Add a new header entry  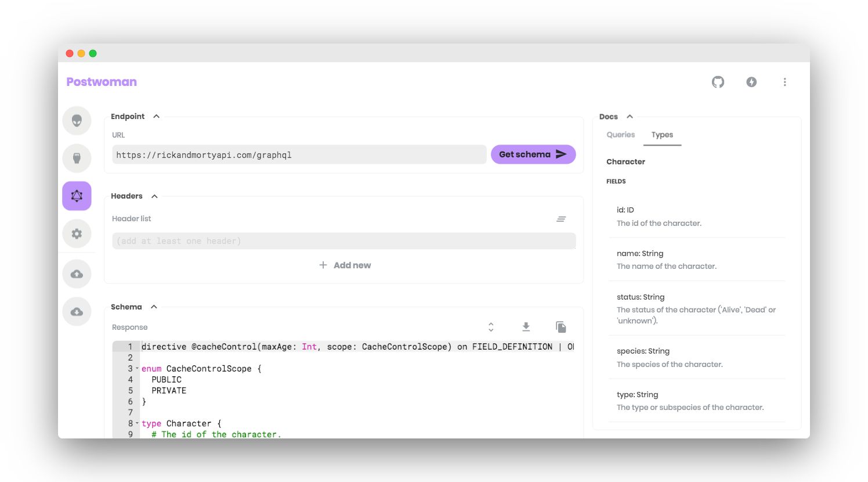[x=345, y=265]
